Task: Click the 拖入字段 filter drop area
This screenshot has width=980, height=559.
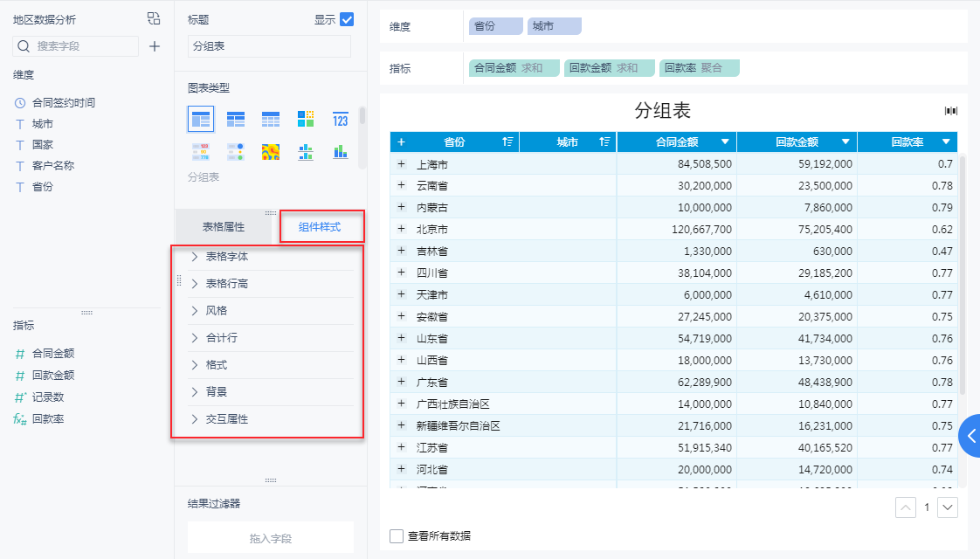Action: pyautogui.click(x=271, y=538)
